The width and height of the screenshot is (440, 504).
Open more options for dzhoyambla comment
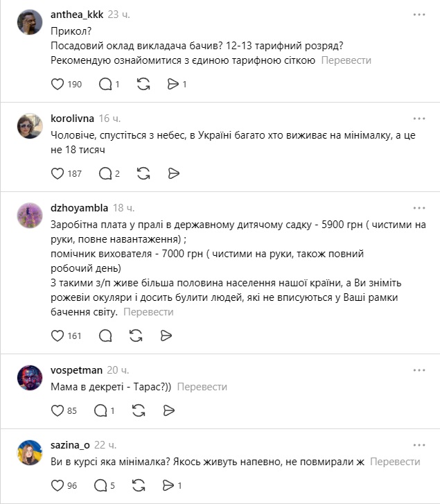pyautogui.click(x=419, y=207)
